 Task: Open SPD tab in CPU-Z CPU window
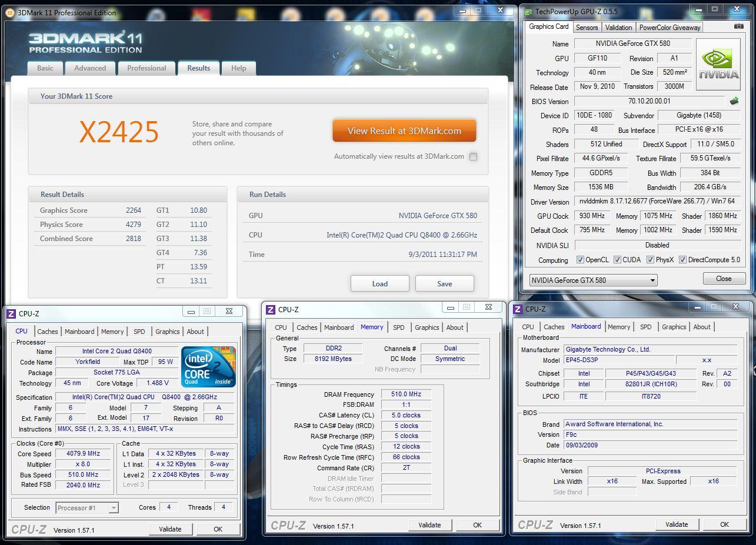click(139, 332)
